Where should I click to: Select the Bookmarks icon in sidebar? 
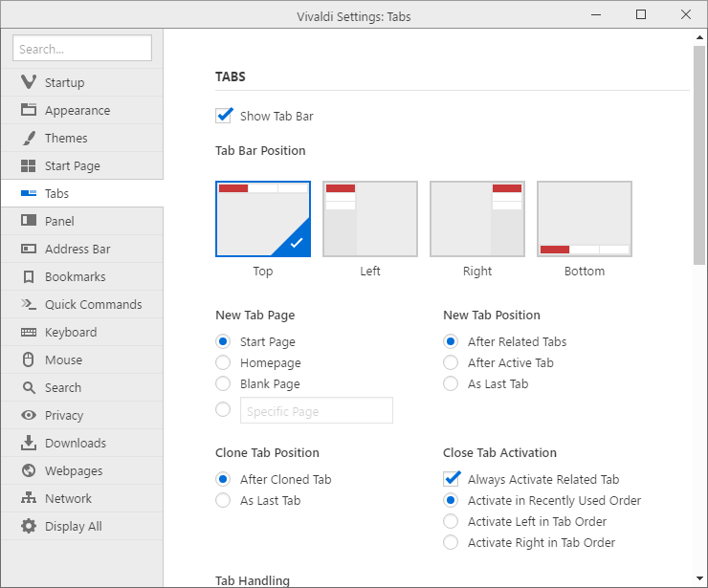coord(29,276)
